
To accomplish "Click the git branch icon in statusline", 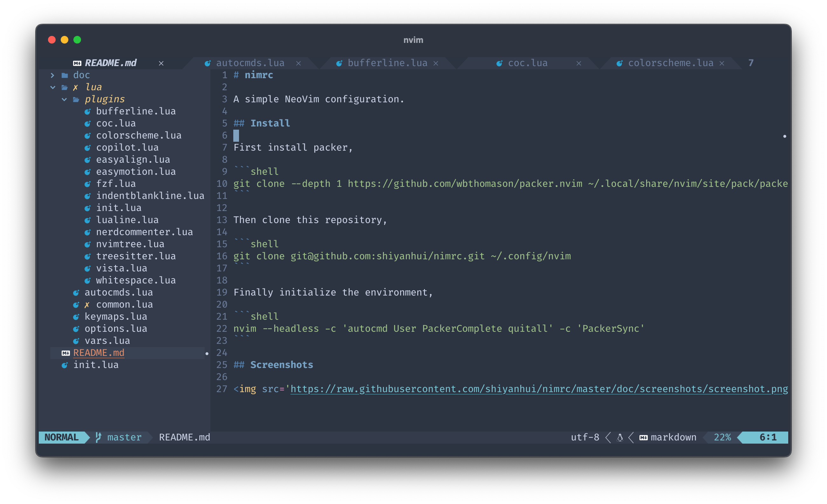I will click(98, 437).
